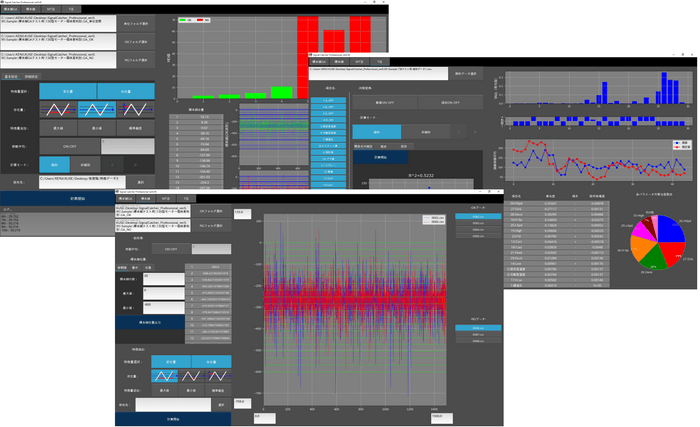
Task: Open the 詳細設定 settings tab
Action: [x=31, y=77]
